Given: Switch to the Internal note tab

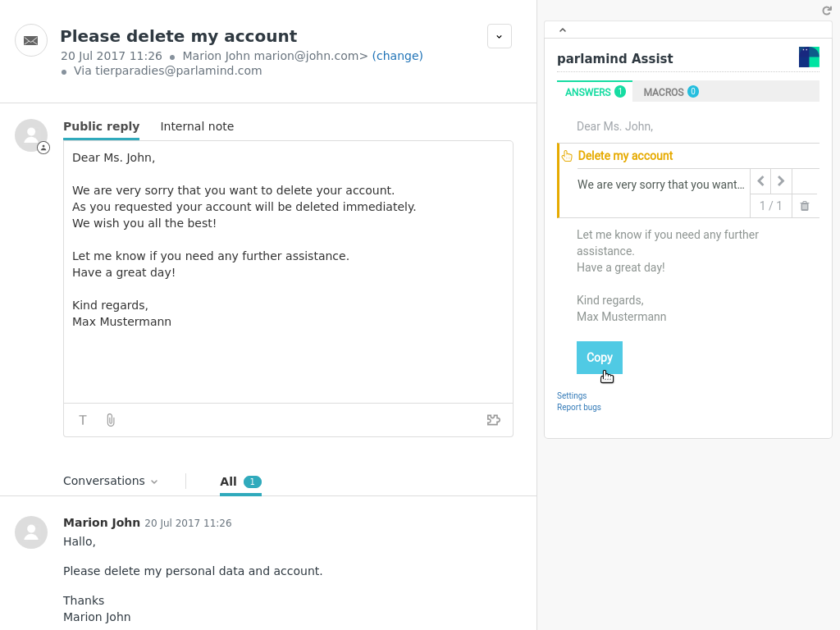Looking at the screenshot, I should 197,126.
